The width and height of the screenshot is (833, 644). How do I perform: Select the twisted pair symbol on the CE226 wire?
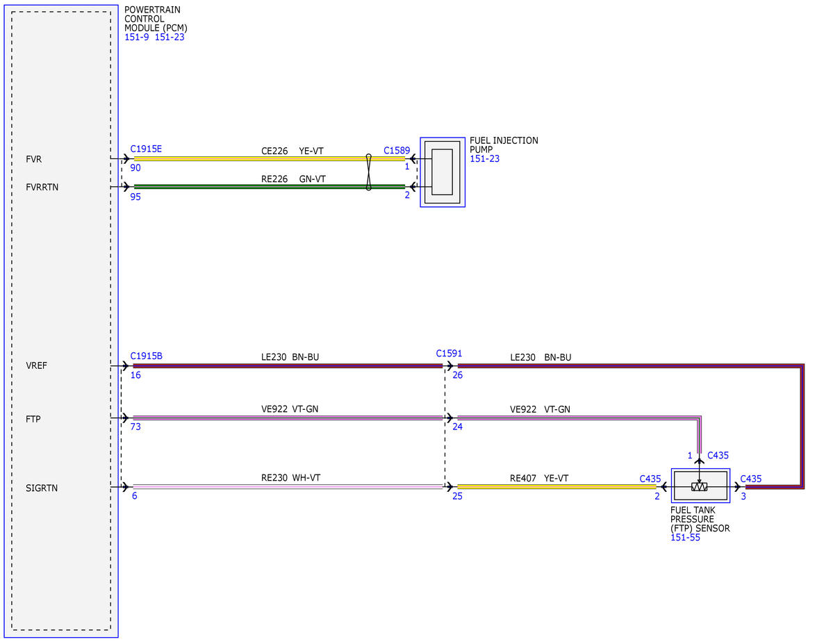[369, 172]
